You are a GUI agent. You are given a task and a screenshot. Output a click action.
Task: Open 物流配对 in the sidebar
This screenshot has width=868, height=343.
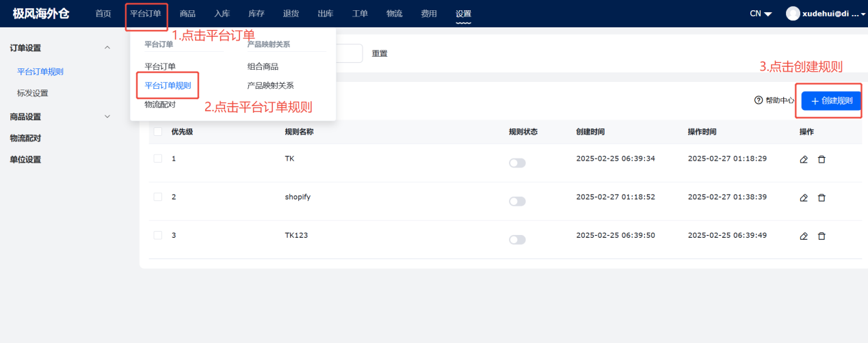(x=25, y=138)
